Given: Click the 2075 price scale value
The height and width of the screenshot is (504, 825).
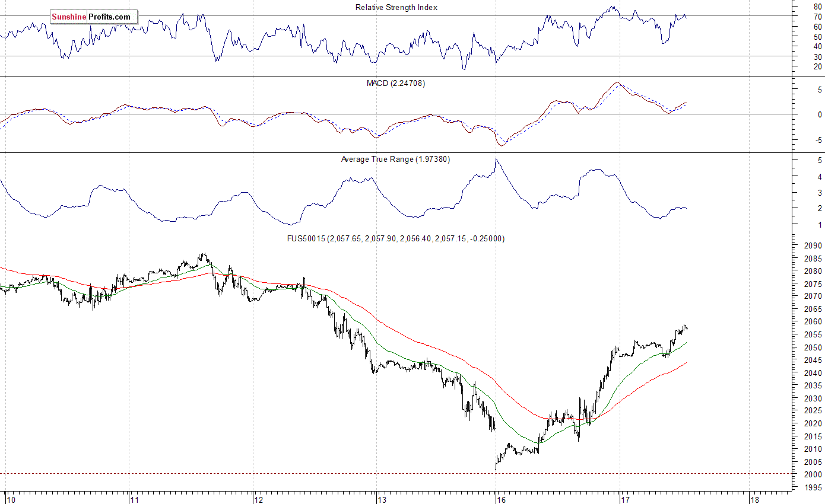Looking at the screenshot, I should coord(814,284).
